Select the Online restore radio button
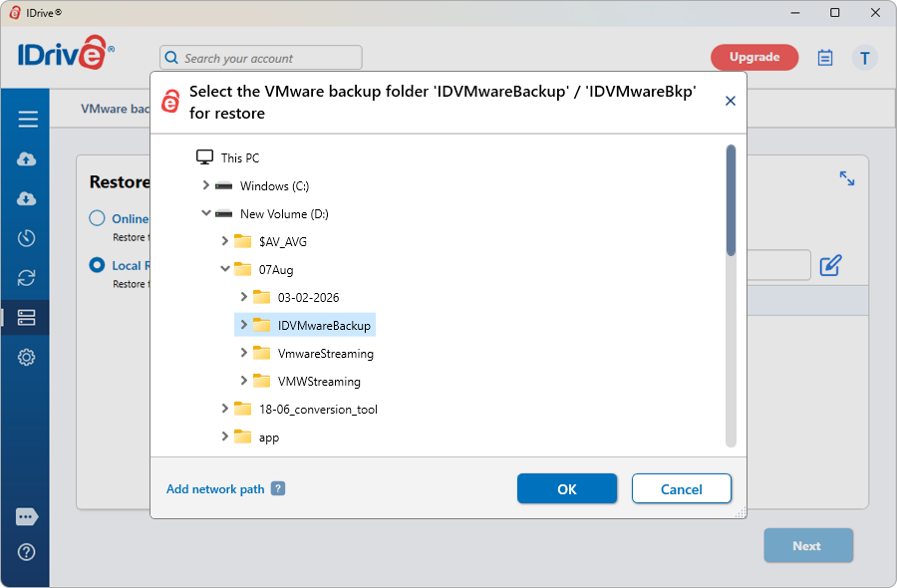Screen dimensions: 897x588 98,218
